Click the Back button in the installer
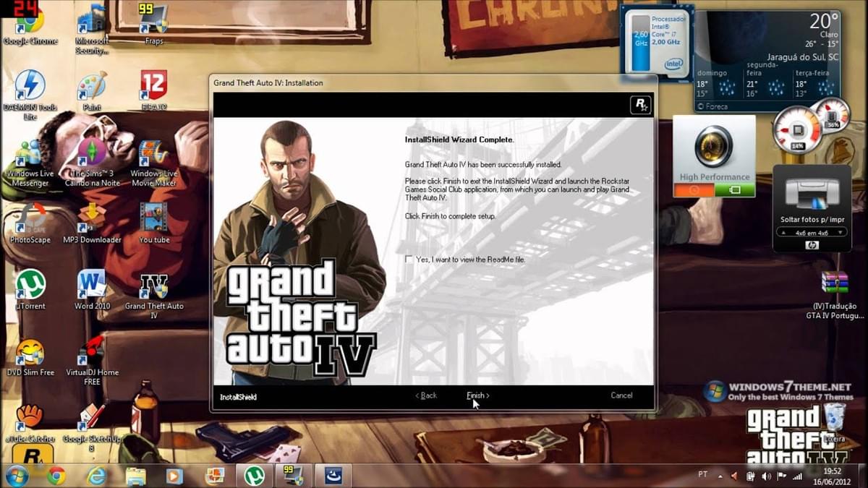 426,395
